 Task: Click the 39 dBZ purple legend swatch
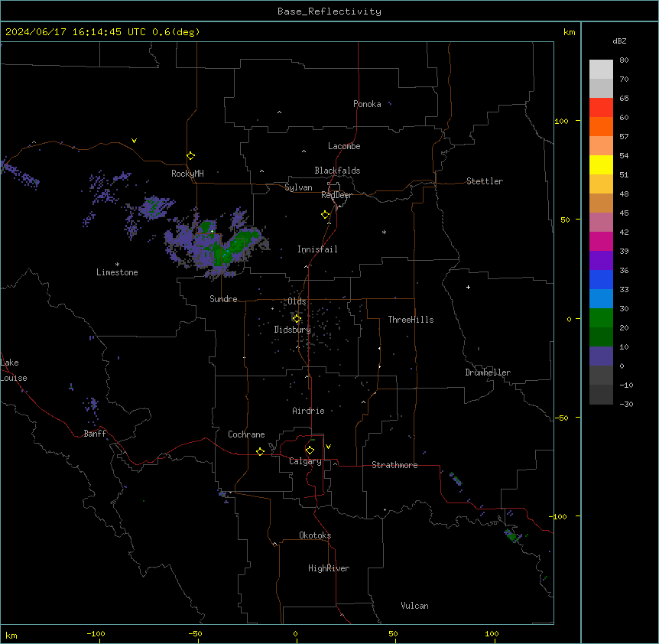coord(601,260)
